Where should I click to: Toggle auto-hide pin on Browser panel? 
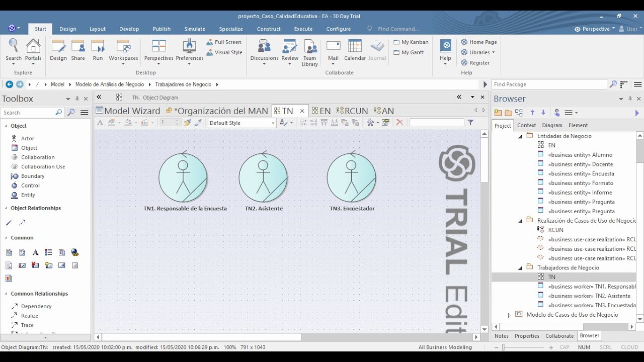click(630, 99)
